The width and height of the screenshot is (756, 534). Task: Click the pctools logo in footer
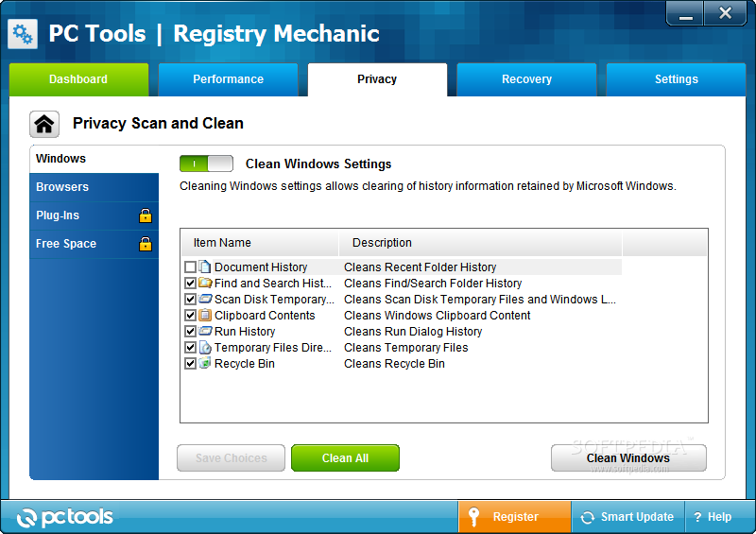click(x=64, y=517)
